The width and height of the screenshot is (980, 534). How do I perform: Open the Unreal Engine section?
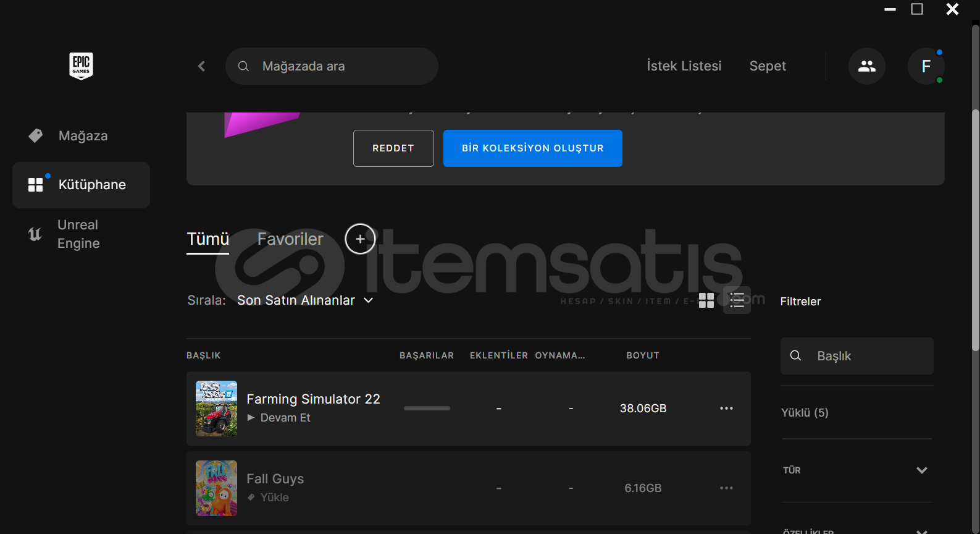click(81, 234)
